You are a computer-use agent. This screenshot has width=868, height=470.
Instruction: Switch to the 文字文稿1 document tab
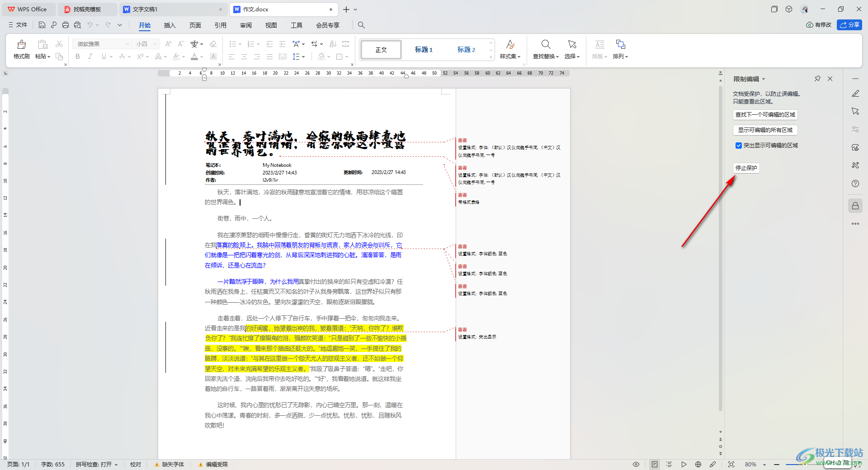coord(173,9)
